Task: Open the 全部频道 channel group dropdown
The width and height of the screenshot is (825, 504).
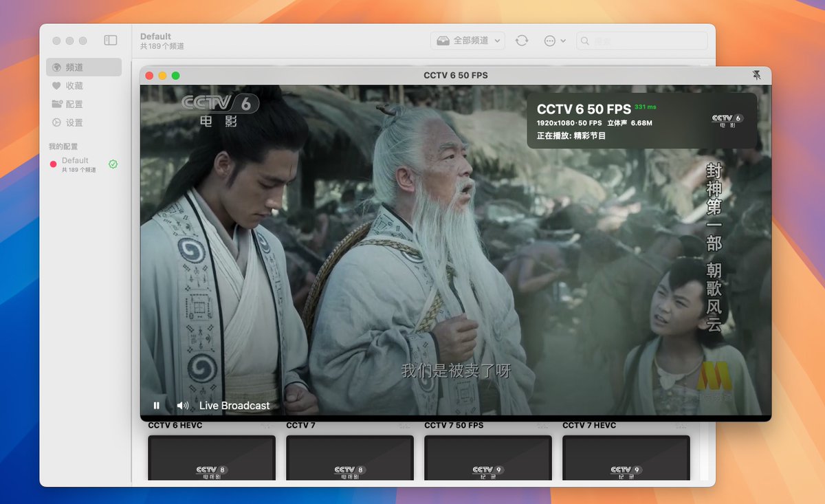Action: point(467,41)
